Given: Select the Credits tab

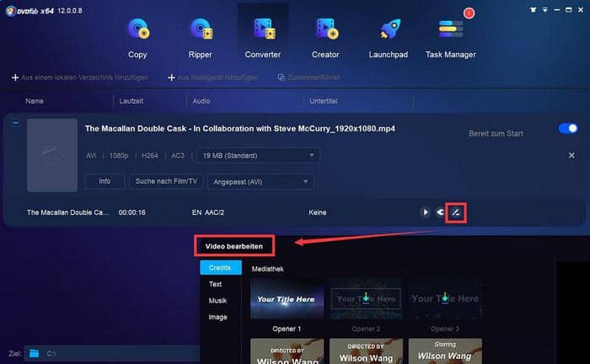Looking at the screenshot, I should pos(221,268).
